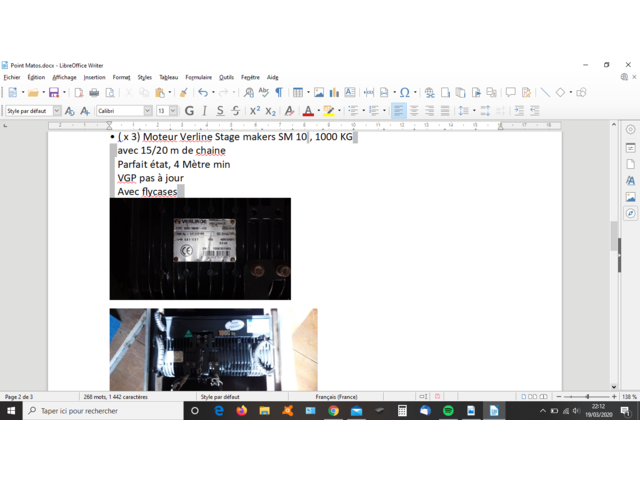Image resolution: width=640 pixels, height=480 pixels.
Task: Apply the yellow highlighting color
Action: (x=329, y=111)
